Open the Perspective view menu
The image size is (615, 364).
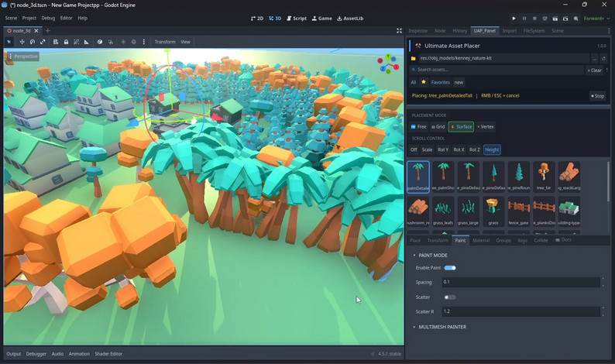click(x=23, y=57)
